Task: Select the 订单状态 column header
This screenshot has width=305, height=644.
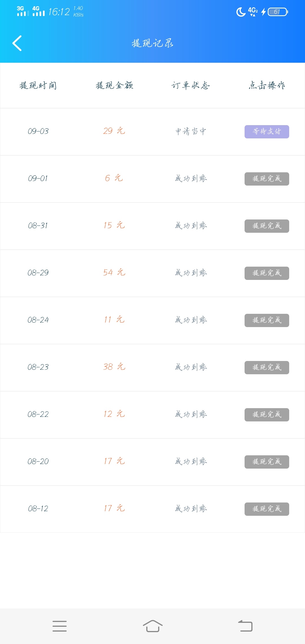Action: (191, 85)
